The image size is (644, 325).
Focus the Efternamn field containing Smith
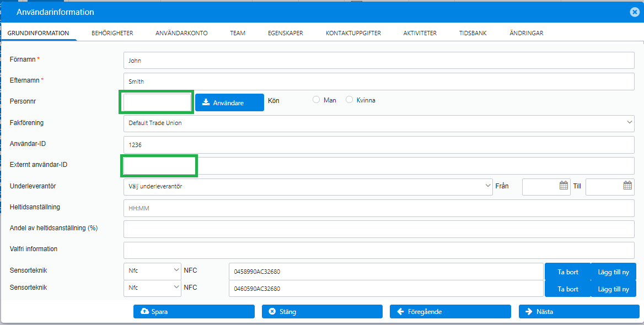(x=379, y=82)
